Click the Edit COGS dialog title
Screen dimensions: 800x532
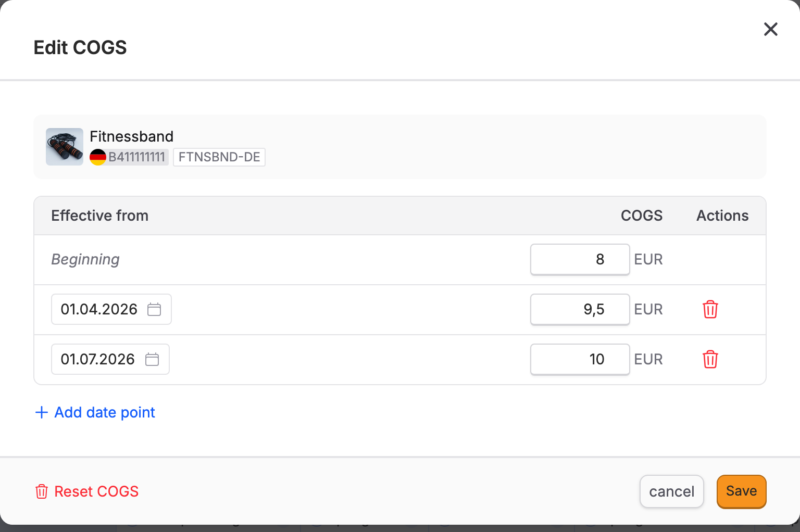(80, 47)
